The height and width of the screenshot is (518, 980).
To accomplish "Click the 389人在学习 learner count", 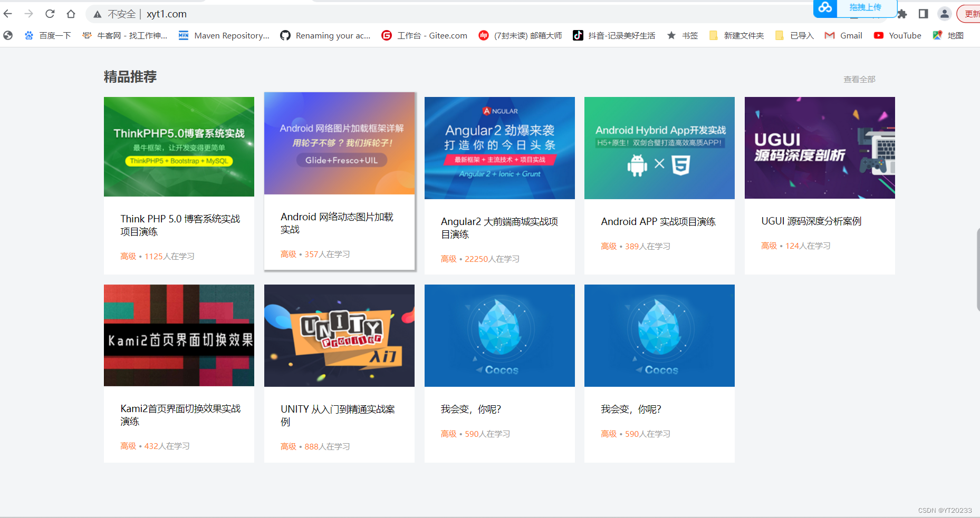I will coord(648,246).
